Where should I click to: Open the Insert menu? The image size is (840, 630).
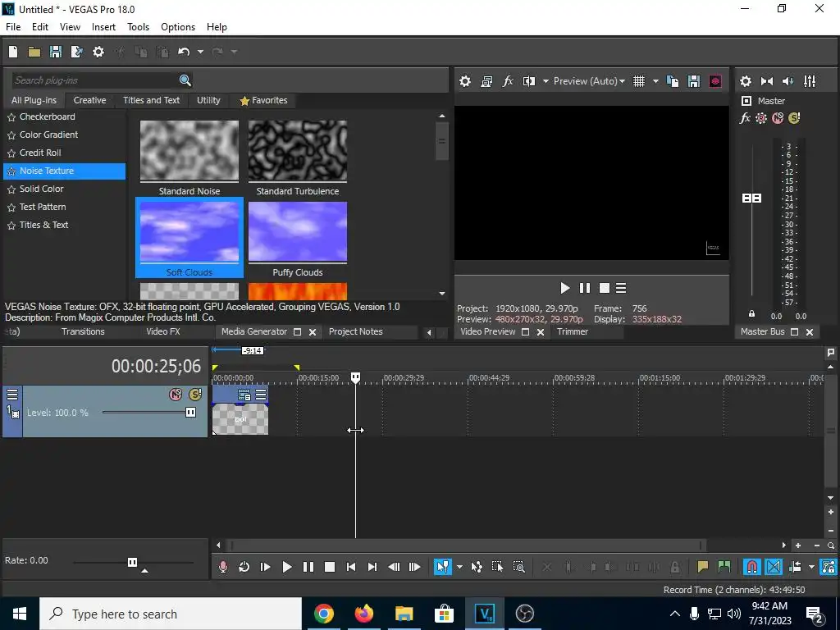[103, 27]
